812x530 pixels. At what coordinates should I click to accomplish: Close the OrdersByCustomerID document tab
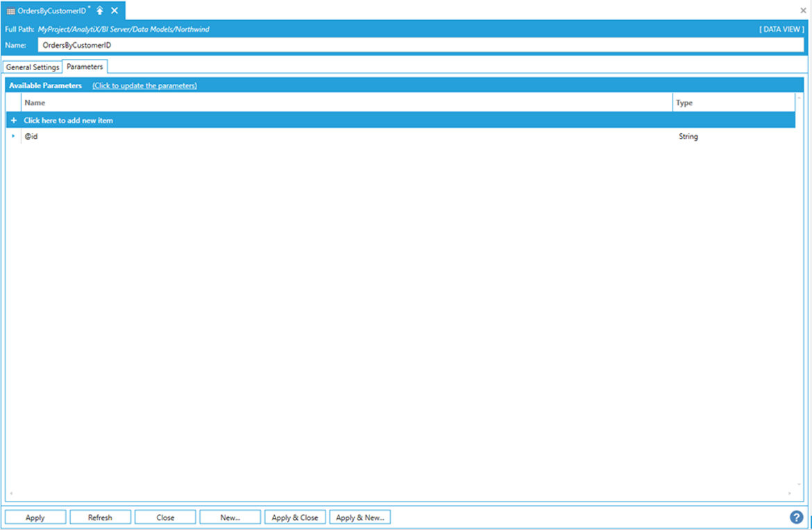pyautogui.click(x=115, y=10)
